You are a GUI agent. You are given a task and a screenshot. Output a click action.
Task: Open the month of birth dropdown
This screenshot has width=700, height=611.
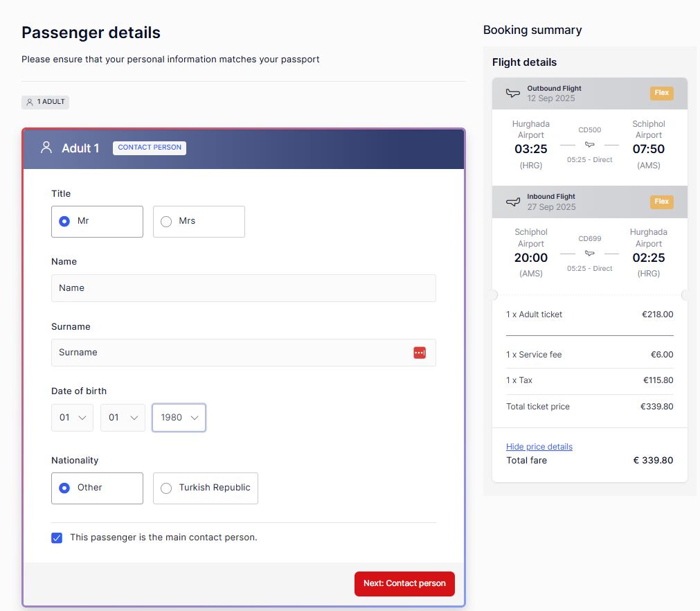pos(123,418)
